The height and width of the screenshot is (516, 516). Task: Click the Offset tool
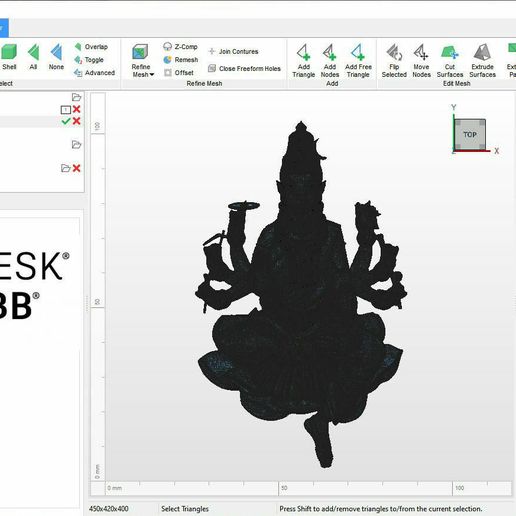179,73
